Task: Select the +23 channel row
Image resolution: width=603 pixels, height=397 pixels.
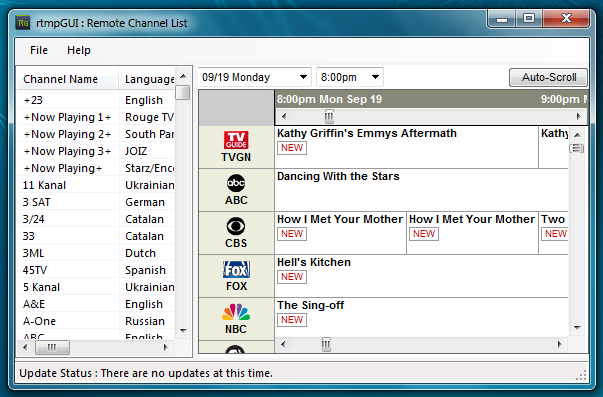Action: pos(96,100)
